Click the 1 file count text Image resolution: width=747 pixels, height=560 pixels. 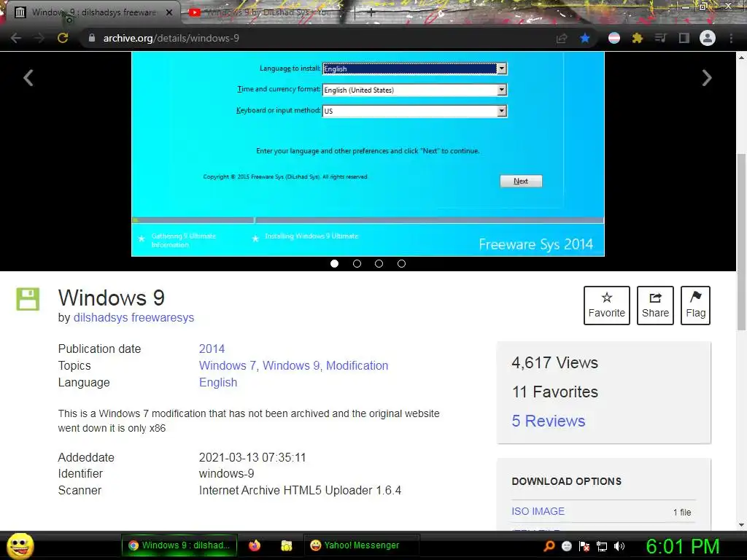pyautogui.click(x=682, y=513)
